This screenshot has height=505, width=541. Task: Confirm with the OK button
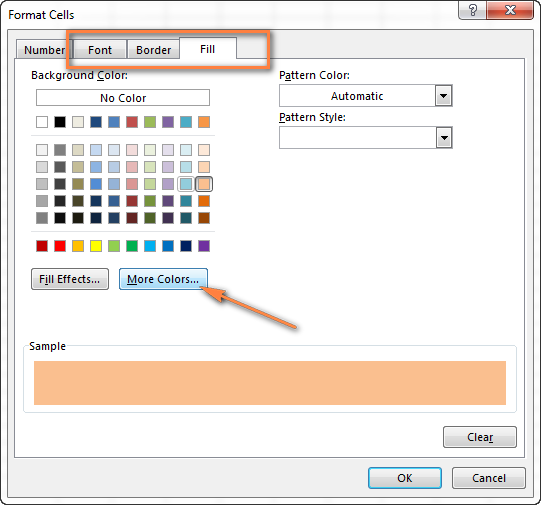405,478
